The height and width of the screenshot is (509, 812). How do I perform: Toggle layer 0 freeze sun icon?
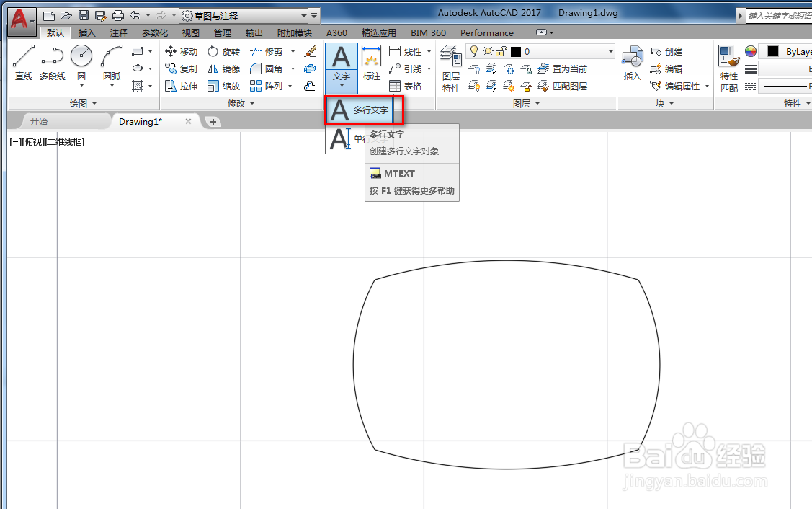click(x=488, y=50)
